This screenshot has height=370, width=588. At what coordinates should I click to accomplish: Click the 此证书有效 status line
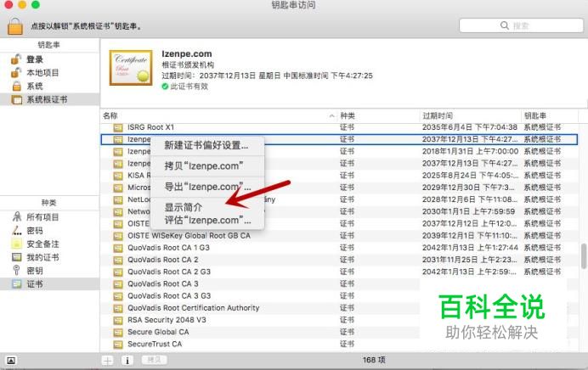point(185,87)
